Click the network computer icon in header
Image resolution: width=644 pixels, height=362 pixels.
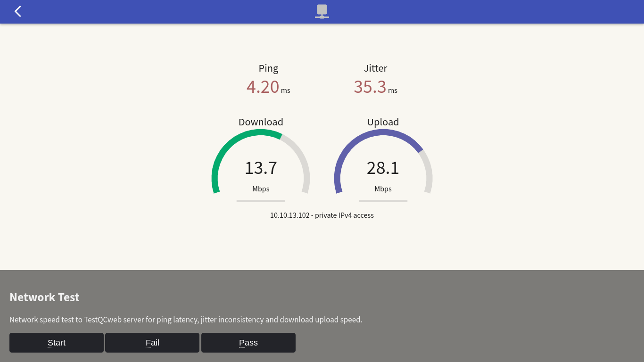322,11
